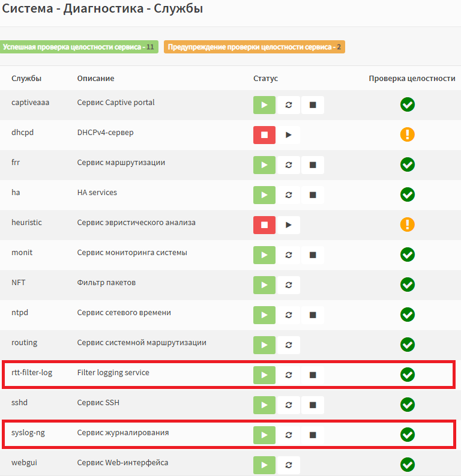Restart the captiveaaa service
The image size is (461, 476).
tap(289, 105)
